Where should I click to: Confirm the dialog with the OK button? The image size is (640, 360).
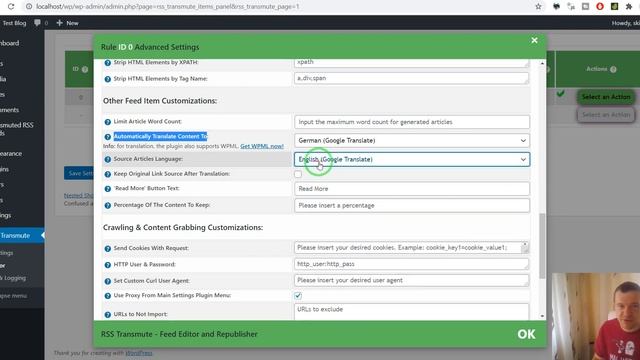pos(526,334)
